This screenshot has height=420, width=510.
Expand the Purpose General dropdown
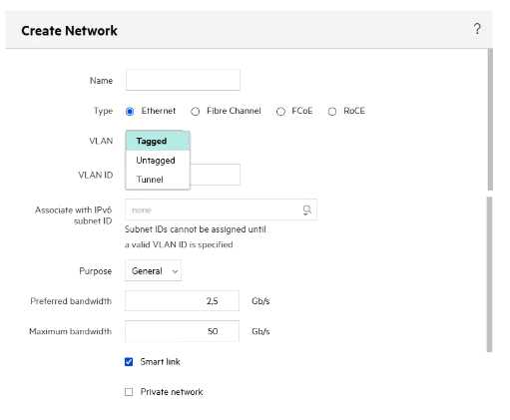[x=153, y=271]
